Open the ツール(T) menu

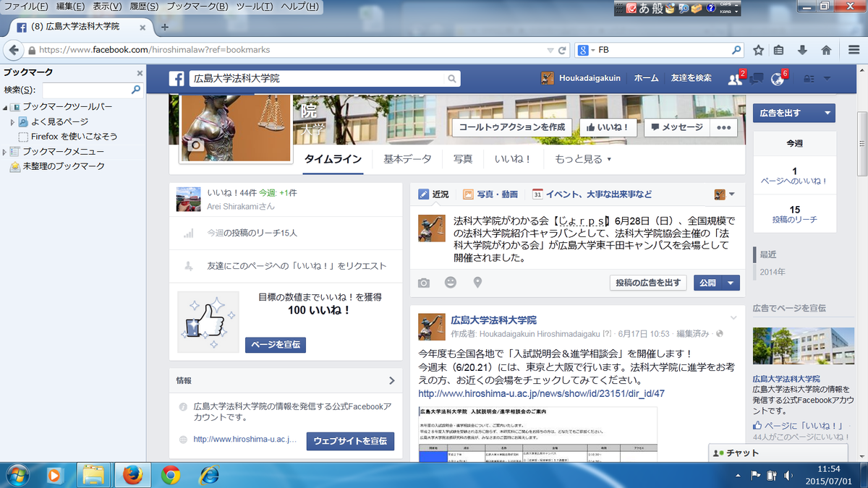pos(255,7)
